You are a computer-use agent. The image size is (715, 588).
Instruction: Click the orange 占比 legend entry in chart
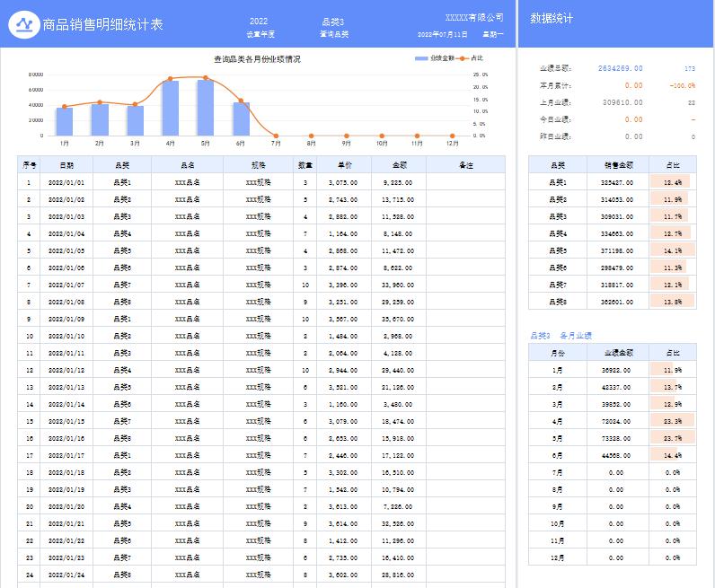point(470,57)
